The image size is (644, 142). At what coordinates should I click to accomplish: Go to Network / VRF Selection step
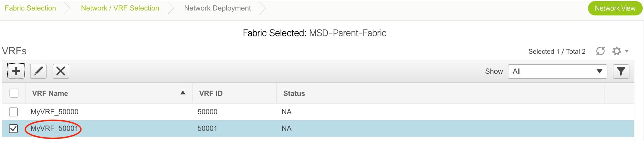(x=120, y=8)
